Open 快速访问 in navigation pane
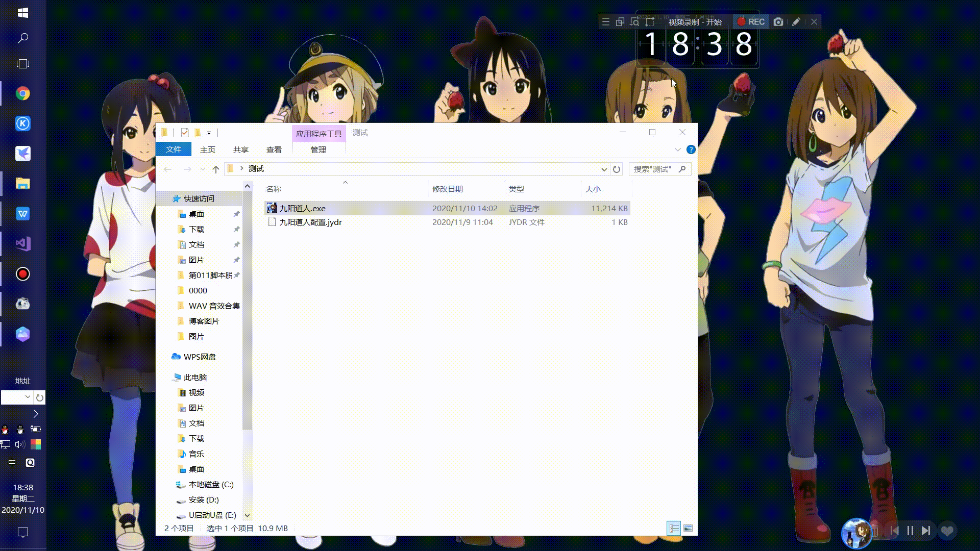Image resolution: width=980 pixels, height=551 pixels. (199, 198)
